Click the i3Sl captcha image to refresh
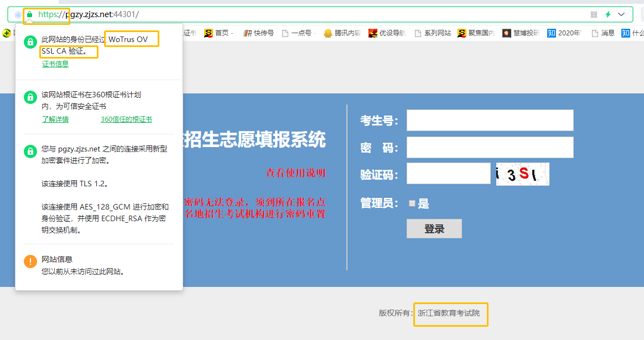The image size is (644, 340). (522, 174)
